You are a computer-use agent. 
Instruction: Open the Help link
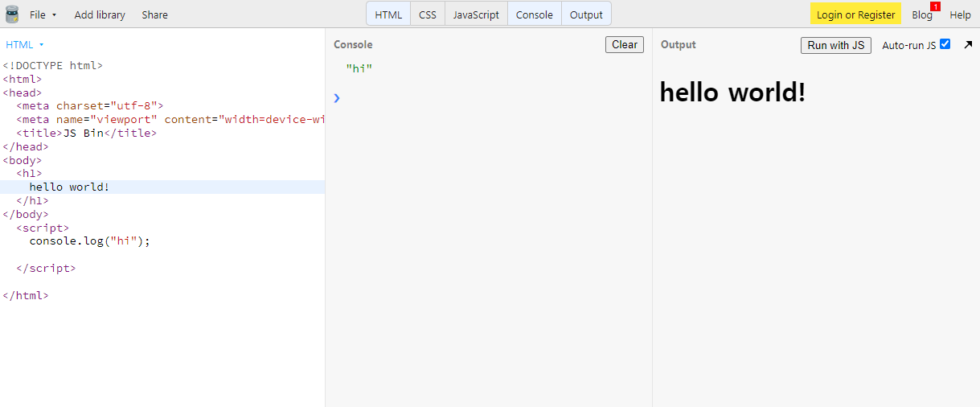(x=960, y=14)
